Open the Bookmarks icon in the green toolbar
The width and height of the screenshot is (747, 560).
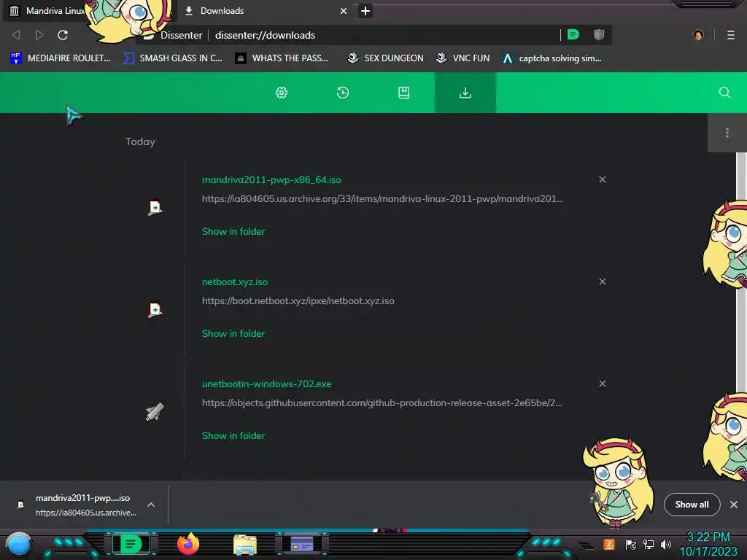[x=403, y=93]
